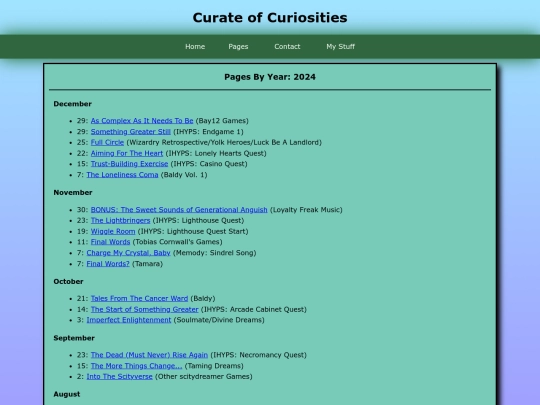Open the Trust-Building Exercise link

tap(129, 164)
